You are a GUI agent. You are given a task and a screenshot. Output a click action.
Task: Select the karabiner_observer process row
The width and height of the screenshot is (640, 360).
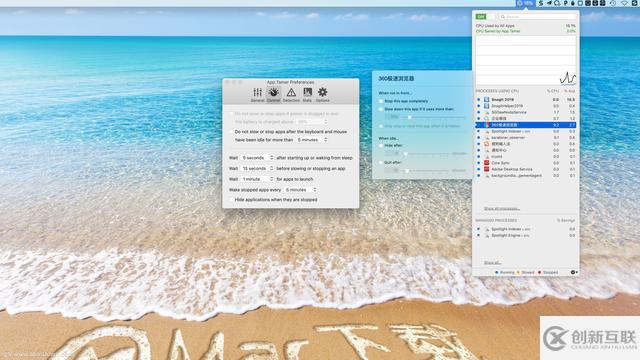[526, 138]
